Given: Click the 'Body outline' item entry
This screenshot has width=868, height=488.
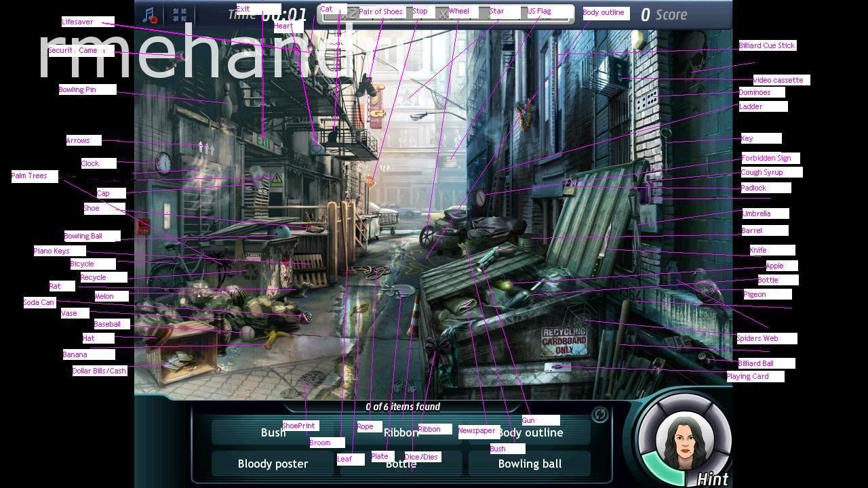Looking at the screenshot, I should (x=530, y=432).
